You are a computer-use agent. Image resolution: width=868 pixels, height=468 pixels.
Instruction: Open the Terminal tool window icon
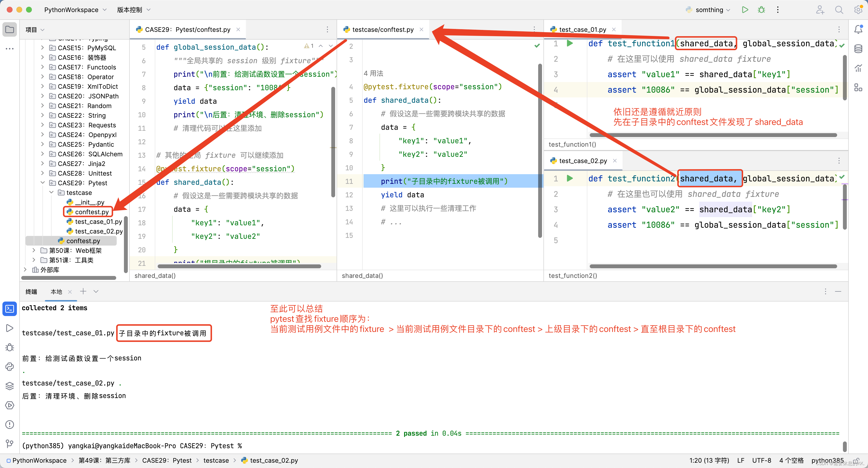click(9, 309)
